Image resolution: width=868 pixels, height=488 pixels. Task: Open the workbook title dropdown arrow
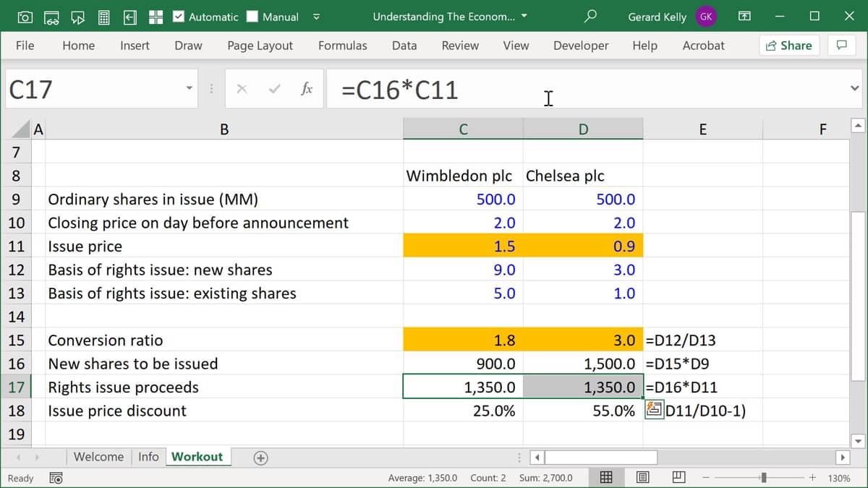[x=524, y=17]
